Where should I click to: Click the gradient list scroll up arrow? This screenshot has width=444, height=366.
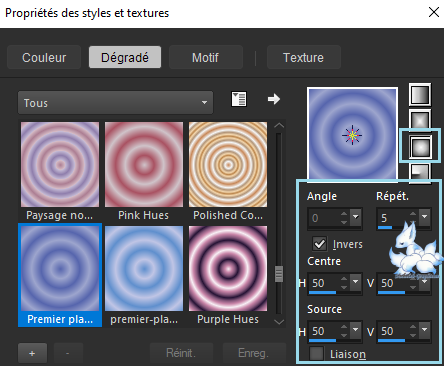[x=279, y=126]
